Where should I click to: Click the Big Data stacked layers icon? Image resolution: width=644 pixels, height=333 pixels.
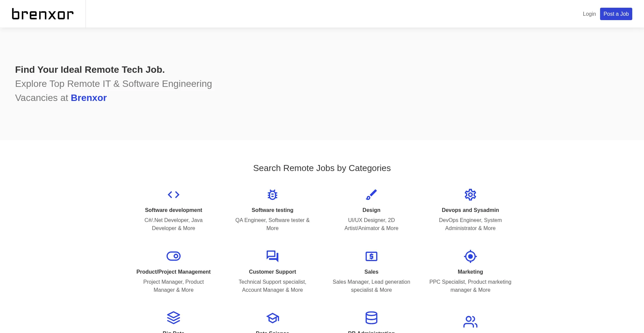(x=173, y=318)
